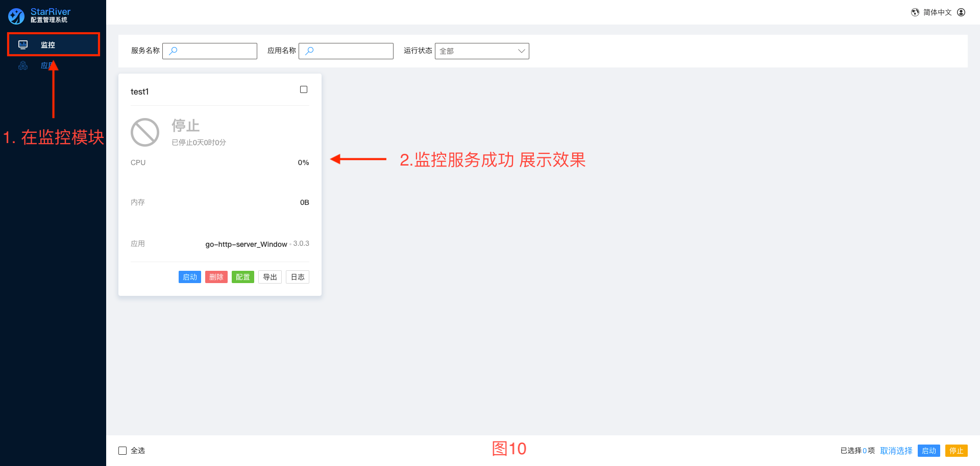Click the stopped status icon on test1

(x=145, y=132)
